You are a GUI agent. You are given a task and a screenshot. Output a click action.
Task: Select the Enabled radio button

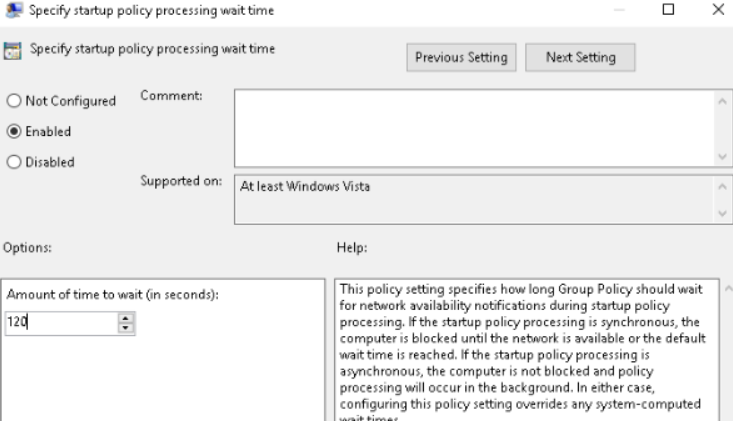pos(14,131)
